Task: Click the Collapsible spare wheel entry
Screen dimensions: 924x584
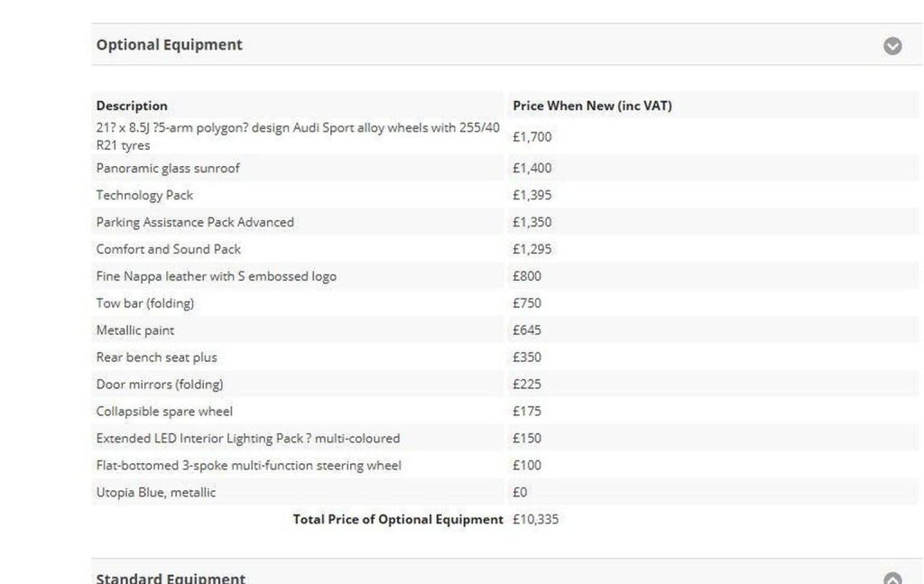Action: coord(164,412)
